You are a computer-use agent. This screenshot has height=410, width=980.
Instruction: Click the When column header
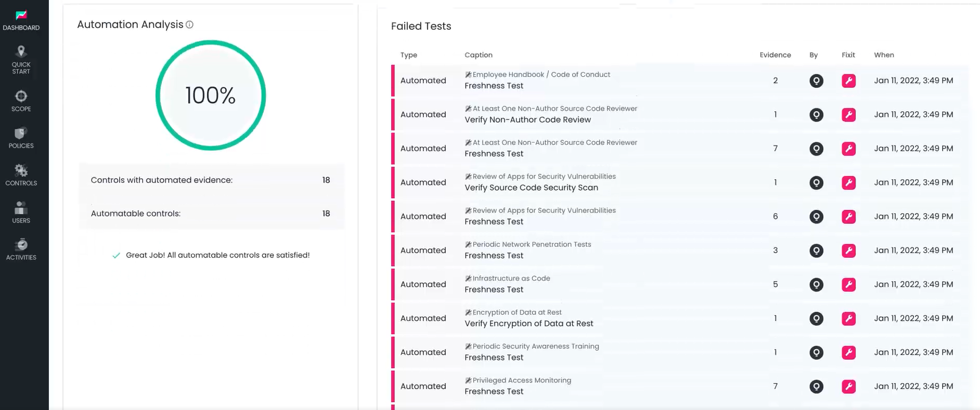tap(884, 55)
